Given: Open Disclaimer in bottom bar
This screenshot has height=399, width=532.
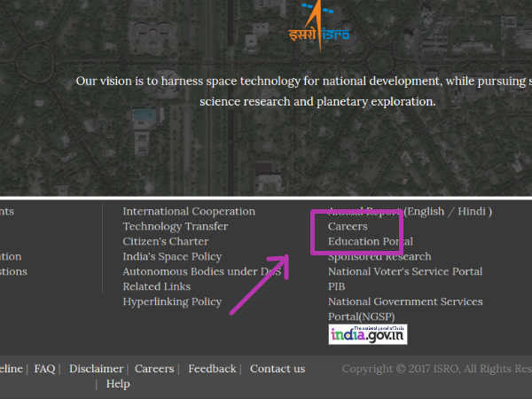Looking at the screenshot, I should [97, 369].
